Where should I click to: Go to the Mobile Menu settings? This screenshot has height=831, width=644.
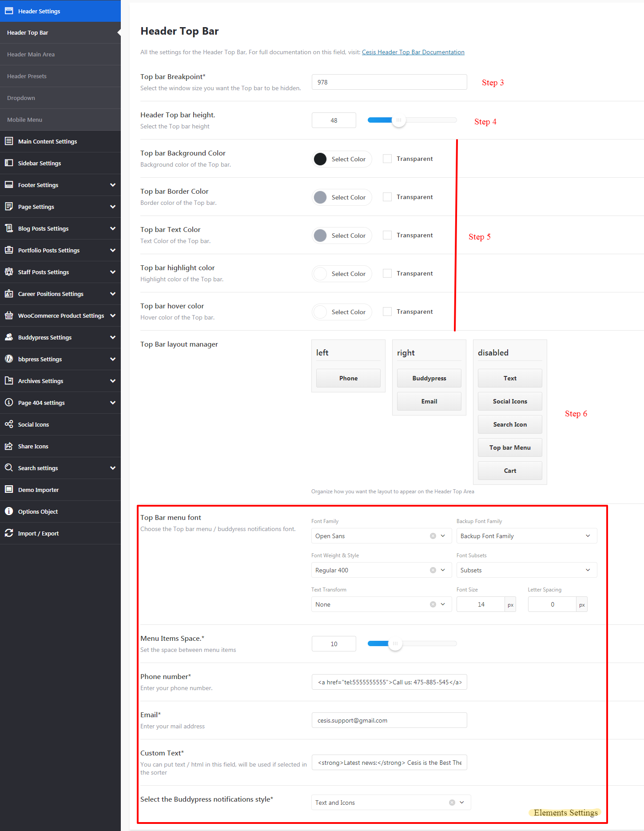tap(25, 120)
